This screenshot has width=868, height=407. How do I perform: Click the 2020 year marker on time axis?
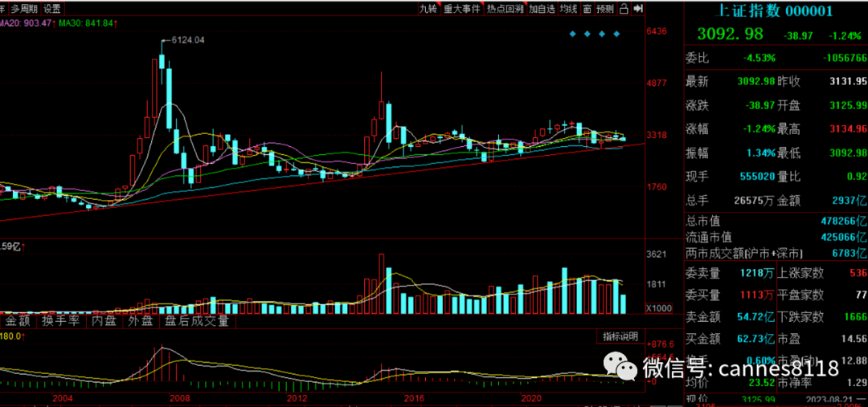[531, 399]
